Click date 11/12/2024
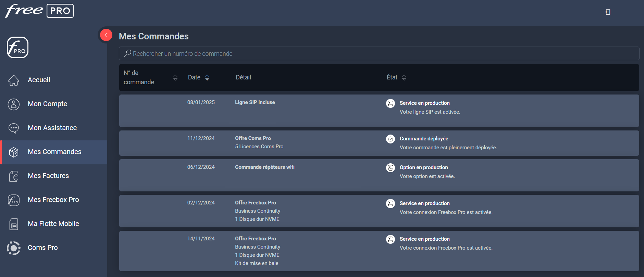 tap(201, 138)
